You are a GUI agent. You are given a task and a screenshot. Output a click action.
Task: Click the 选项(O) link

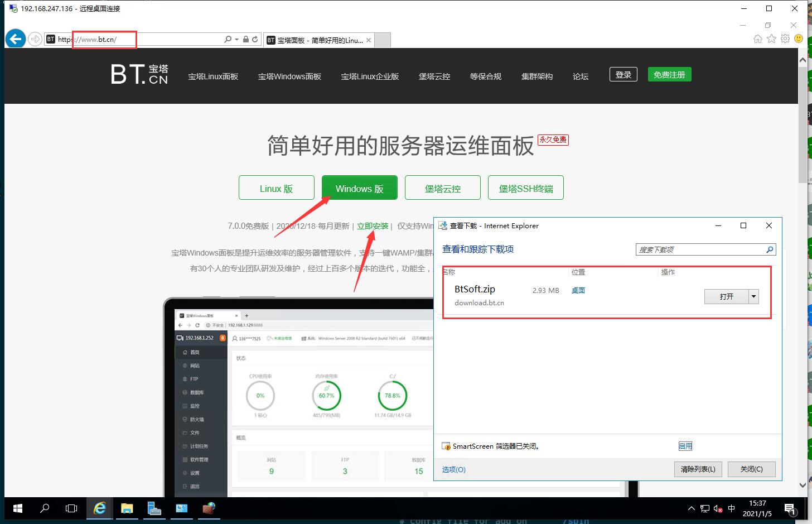click(x=454, y=469)
